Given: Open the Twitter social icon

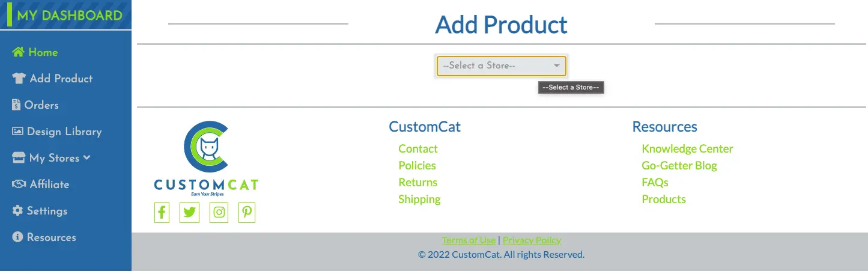Looking at the screenshot, I should click(x=190, y=213).
